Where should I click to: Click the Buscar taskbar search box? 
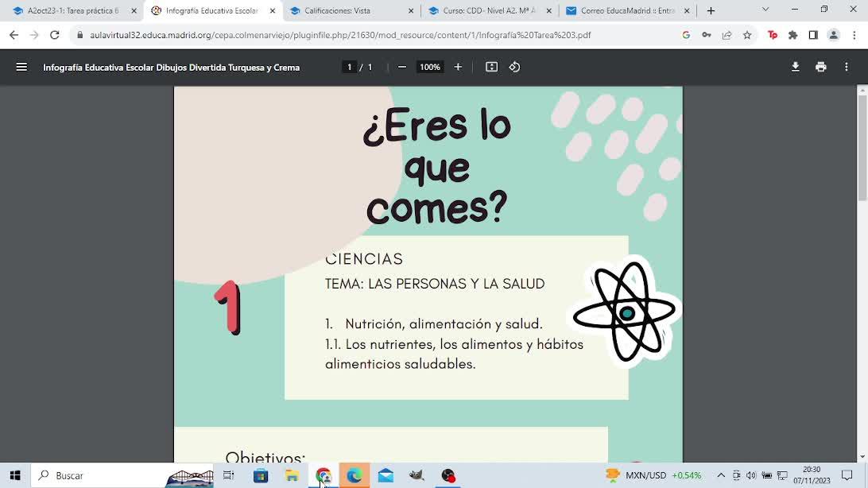(x=122, y=475)
